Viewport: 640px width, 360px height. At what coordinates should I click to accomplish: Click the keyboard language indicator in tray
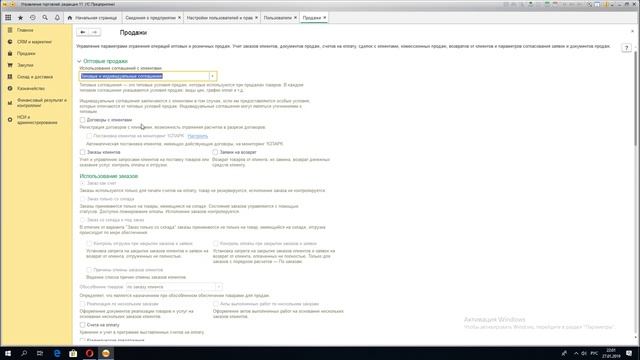(x=594, y=353)
